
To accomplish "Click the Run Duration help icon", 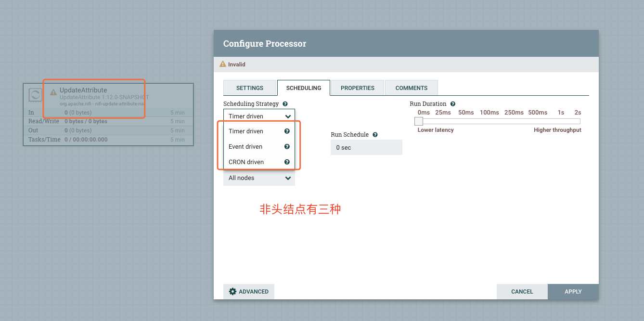I will click(x=452, y=103).
